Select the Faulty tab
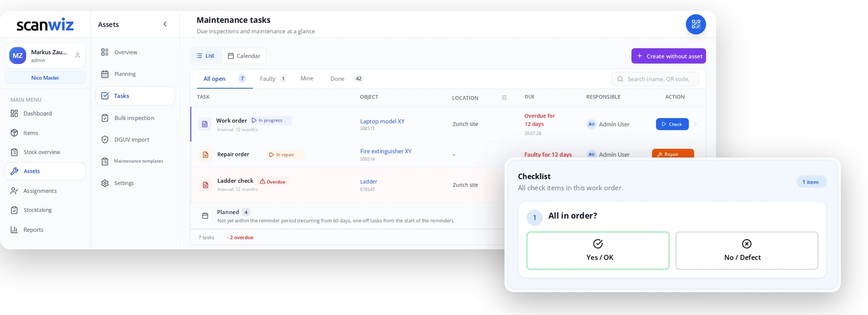 pos(273,79)
